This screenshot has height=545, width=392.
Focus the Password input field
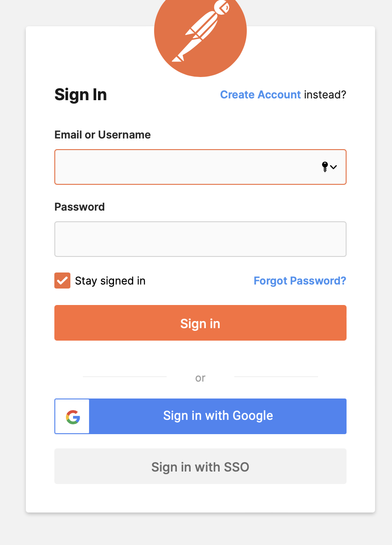(x=200, y=239)
